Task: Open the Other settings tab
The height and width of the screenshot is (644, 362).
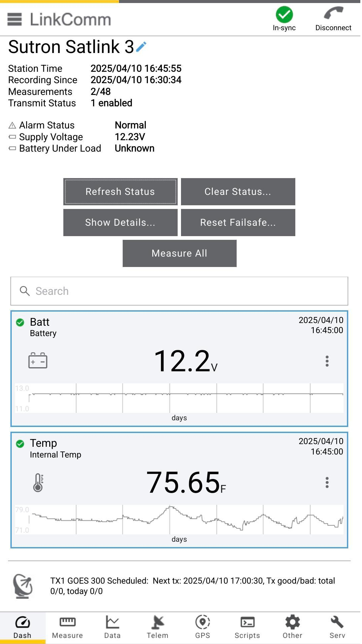Action: point(292,627)
